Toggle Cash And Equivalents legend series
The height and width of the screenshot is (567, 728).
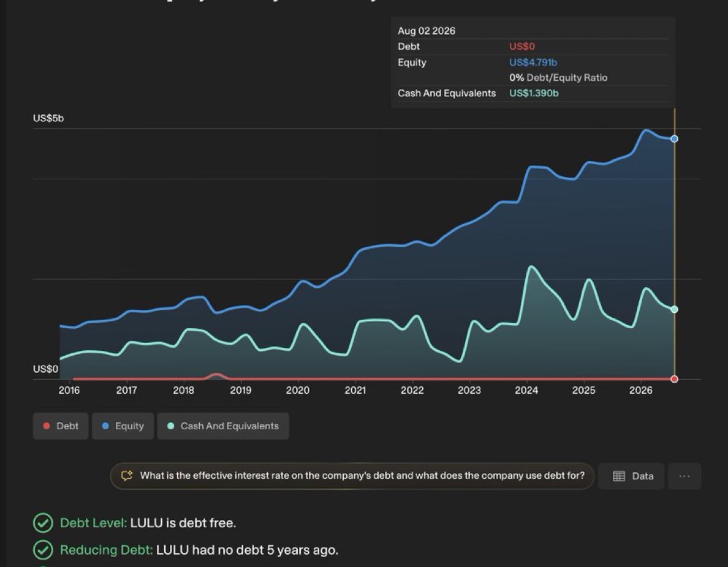(223, 426)
